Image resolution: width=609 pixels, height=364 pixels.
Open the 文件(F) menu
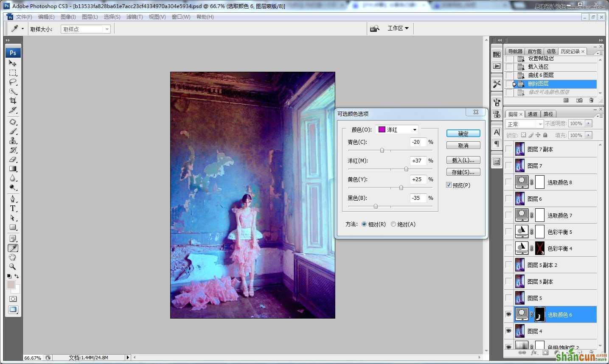24,17
